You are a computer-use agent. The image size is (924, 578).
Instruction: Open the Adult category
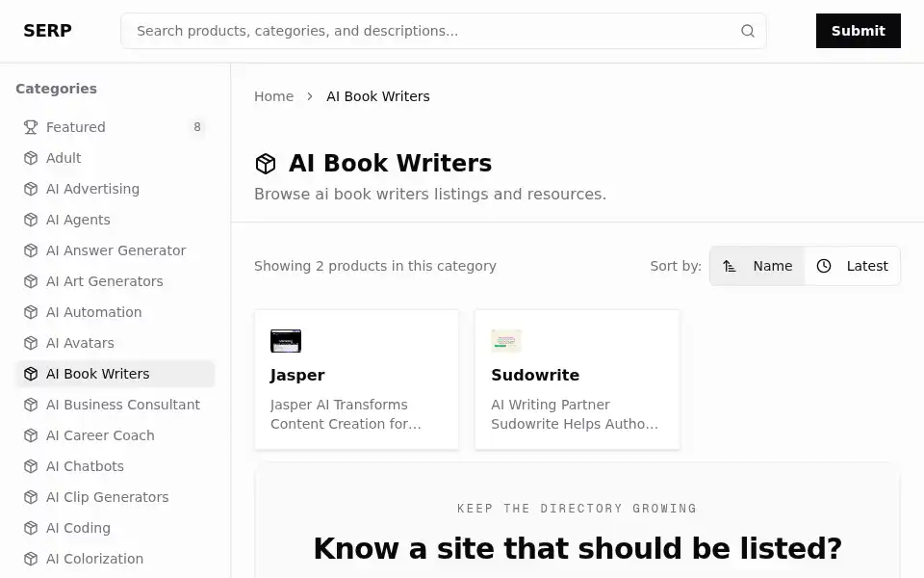click(115, 158)
